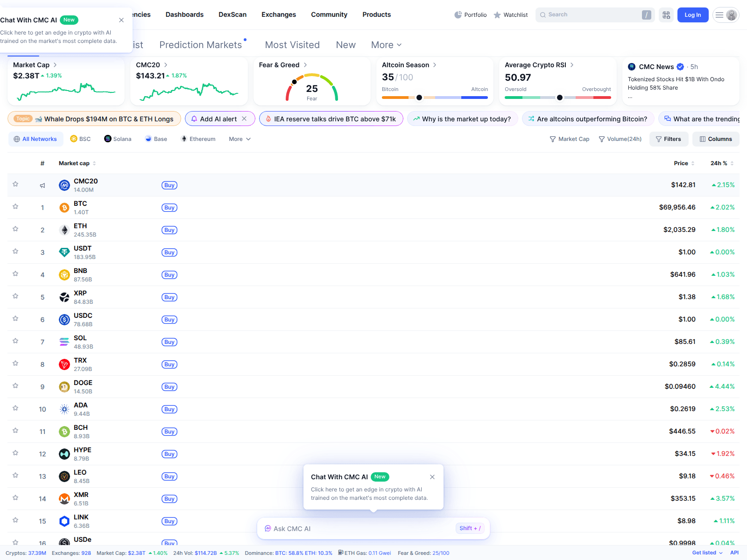Image resolution: width=747 pixels, height=560 pixels.
Task: Dismiss the Add AI alert chip
Action: tap(244, 119)
